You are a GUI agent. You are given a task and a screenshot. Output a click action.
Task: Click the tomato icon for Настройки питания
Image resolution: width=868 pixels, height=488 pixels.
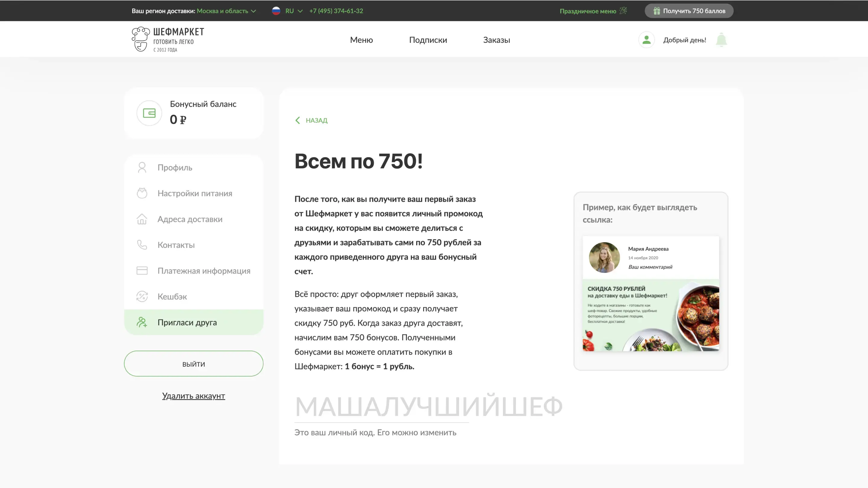(x=142, y=193)
